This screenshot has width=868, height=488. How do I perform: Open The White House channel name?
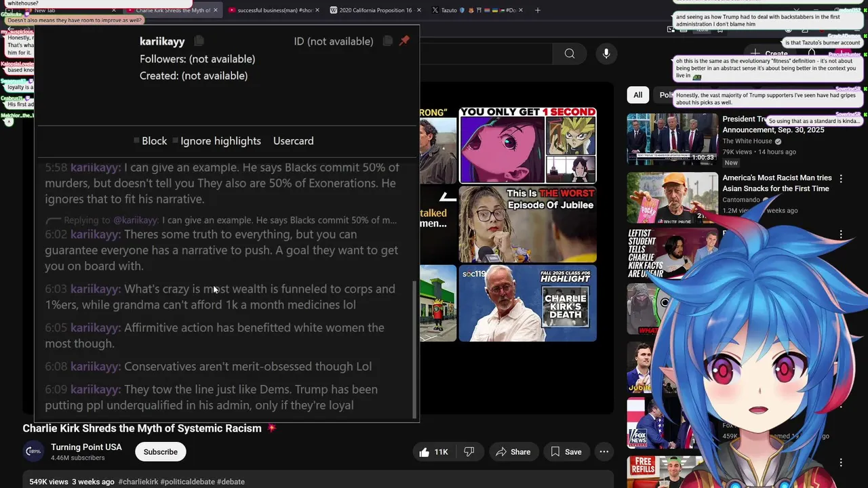click(x=747, y=141)
